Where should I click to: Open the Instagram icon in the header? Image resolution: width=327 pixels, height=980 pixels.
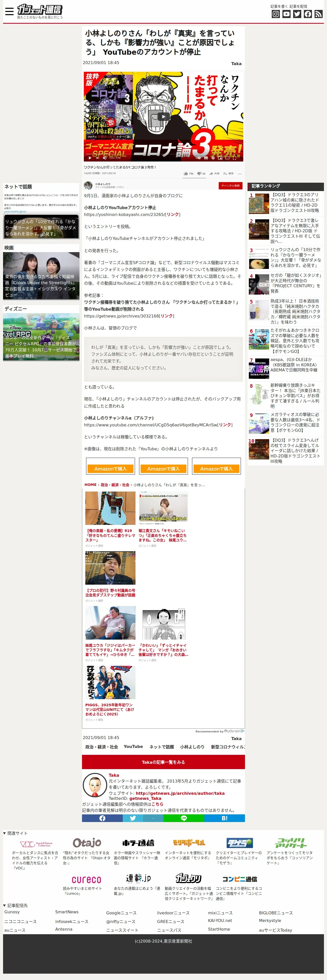pos(276,14)
